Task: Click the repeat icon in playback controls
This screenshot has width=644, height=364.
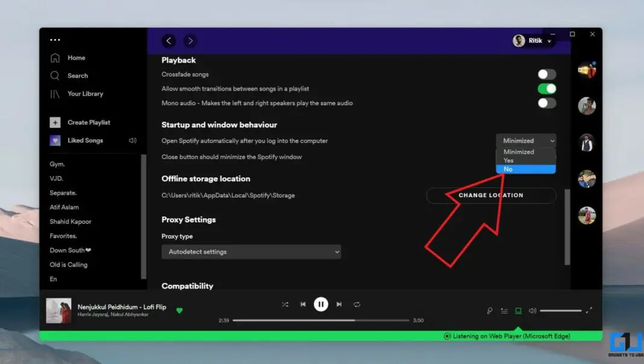Action: 357,304
